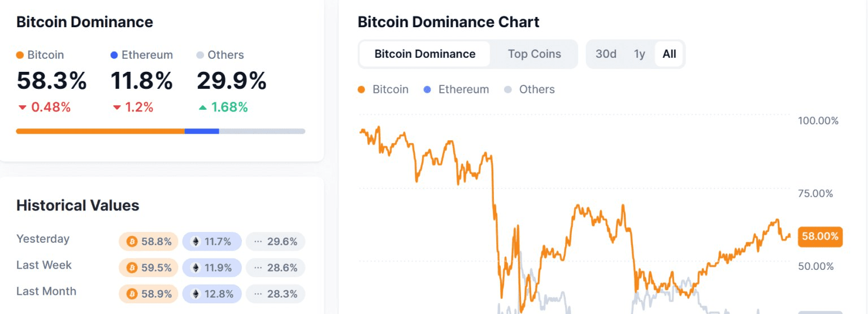
Task: Select the All time range
Action: tap(669, 54)
